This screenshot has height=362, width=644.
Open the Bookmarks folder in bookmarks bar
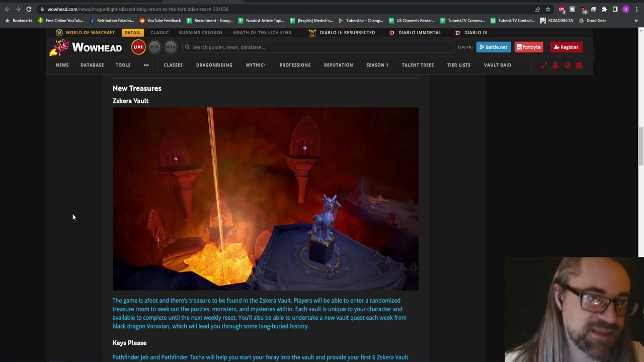tap(19, 21)
